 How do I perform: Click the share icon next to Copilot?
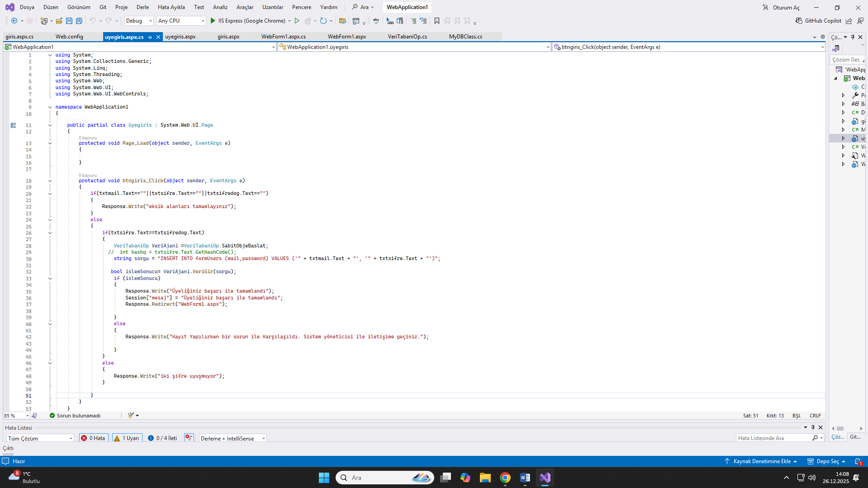coord(849,21)
